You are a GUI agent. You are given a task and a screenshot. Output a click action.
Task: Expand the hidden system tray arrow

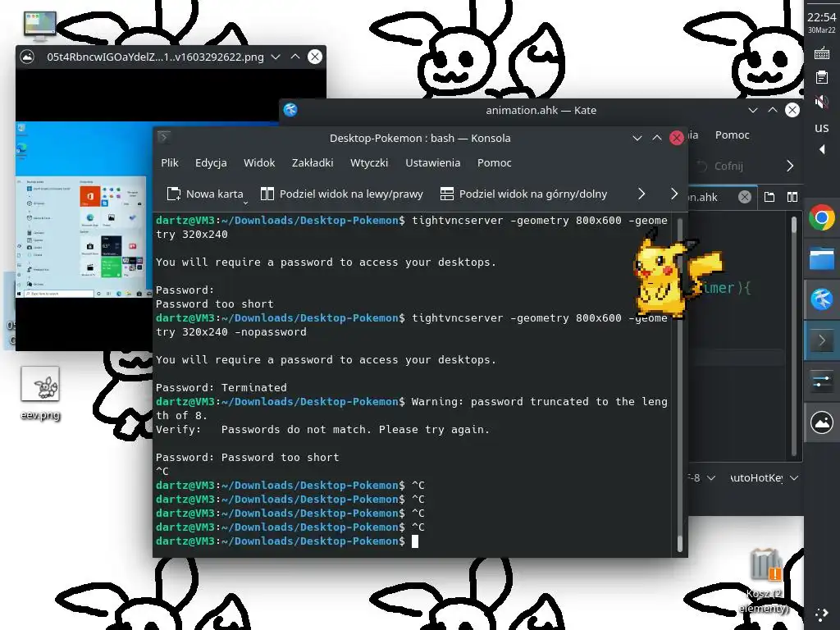822,149
